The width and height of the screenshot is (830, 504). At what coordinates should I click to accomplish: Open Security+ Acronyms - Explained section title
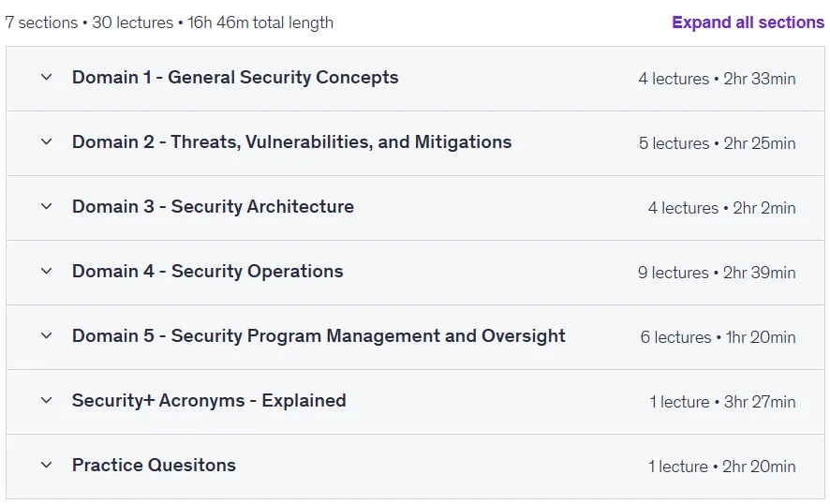pyautogui.click(x=209, y=400)
